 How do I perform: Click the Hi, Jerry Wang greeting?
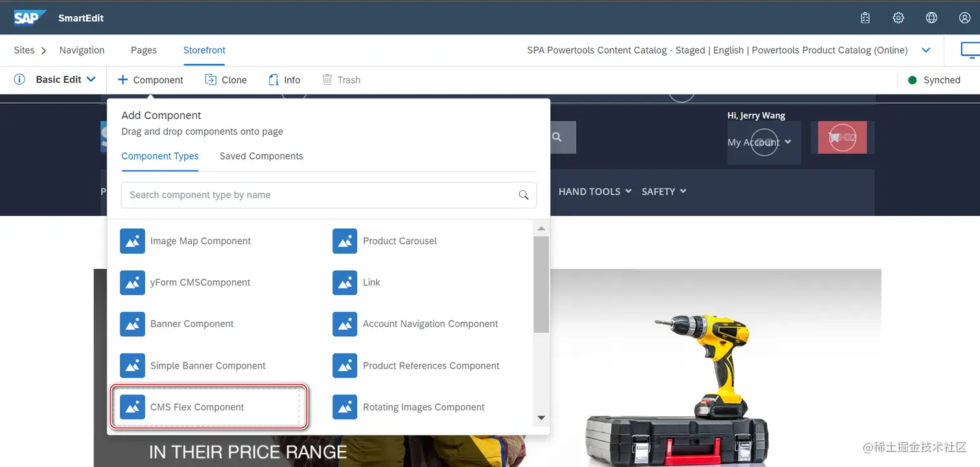[x=756, y=115]
